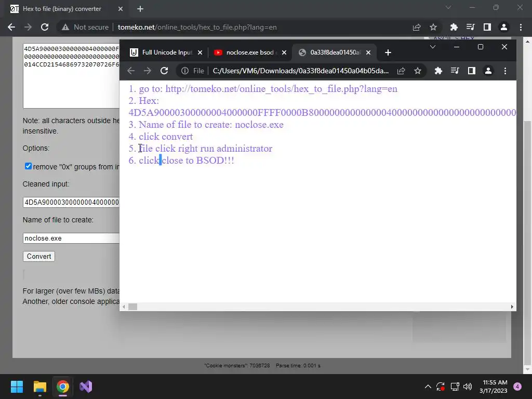Reload the tomeko.net page in rear window
This screenshot has height=399, width=532.
click(45, 27)
